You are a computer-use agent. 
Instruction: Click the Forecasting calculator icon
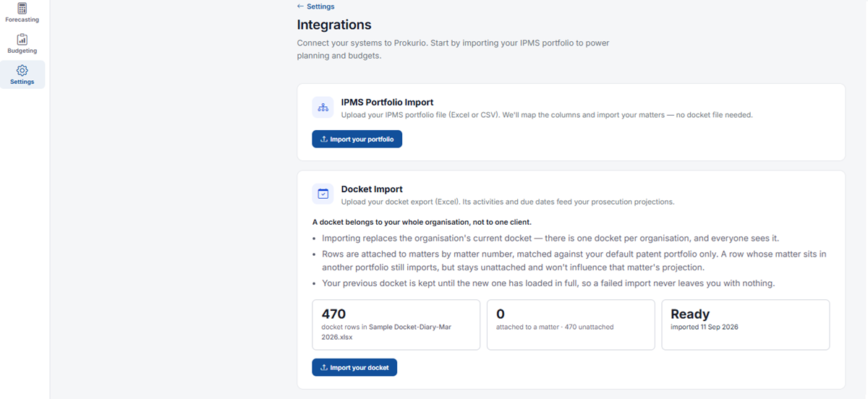tap(22, 8)
